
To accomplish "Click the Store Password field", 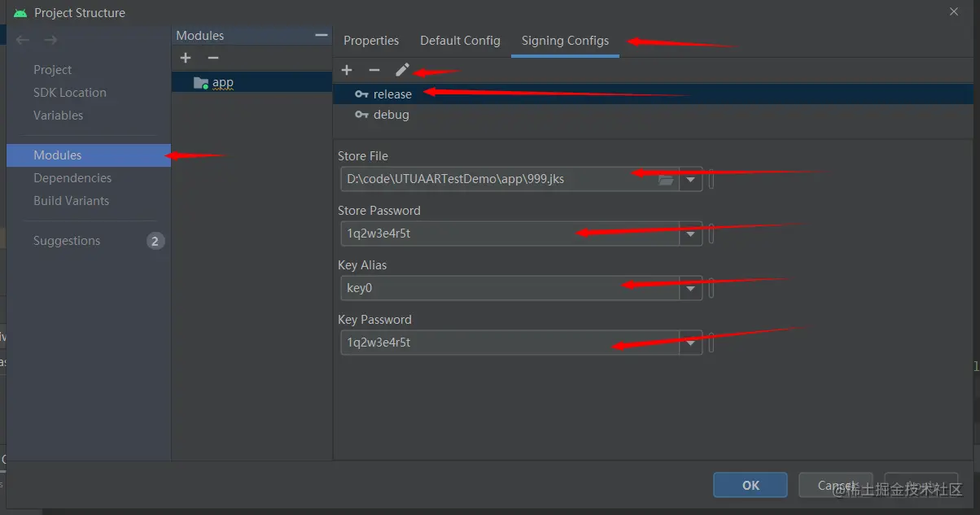I will coord(510,234).
